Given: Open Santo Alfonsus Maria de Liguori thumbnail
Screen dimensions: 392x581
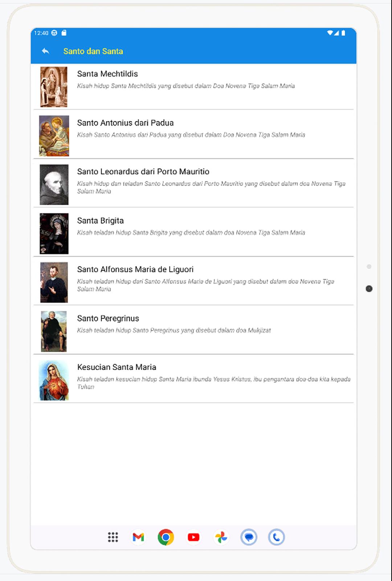Looking at the screenshot, I should coord(54,282).
